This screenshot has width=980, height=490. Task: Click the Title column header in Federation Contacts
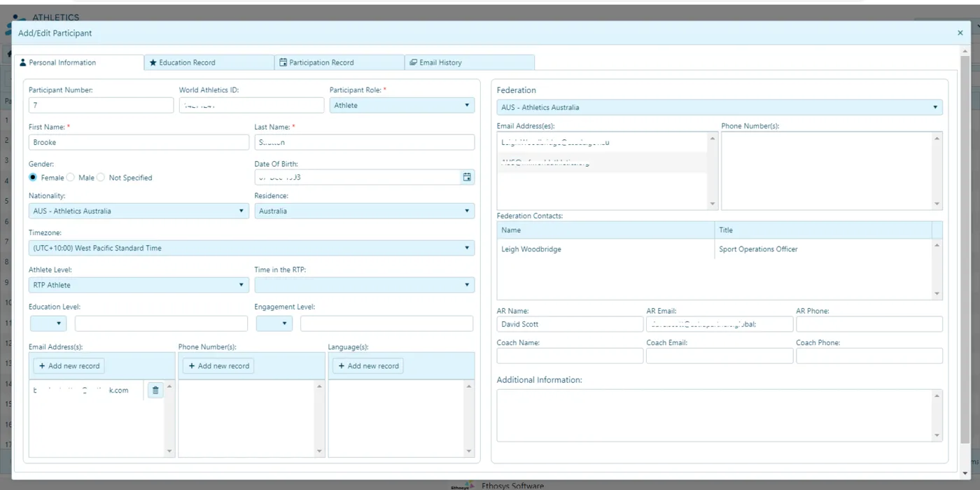point(823,230)
